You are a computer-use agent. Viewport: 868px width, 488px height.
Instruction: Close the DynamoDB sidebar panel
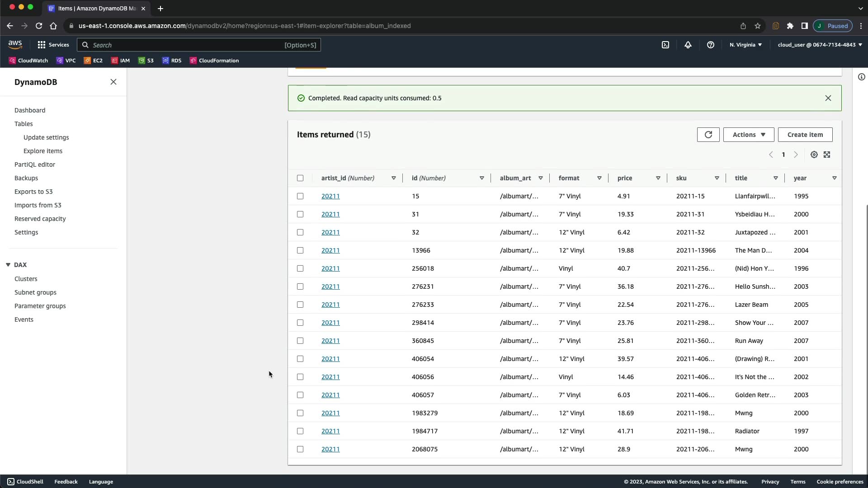(113, 82)
